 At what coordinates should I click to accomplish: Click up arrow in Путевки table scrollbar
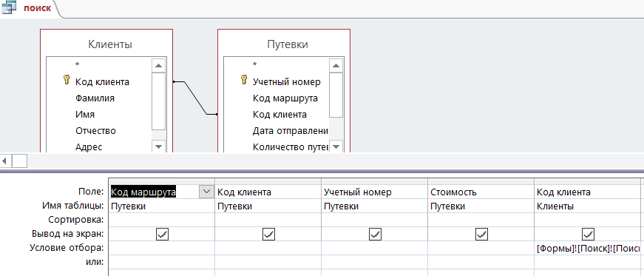(x=336, y=65)
